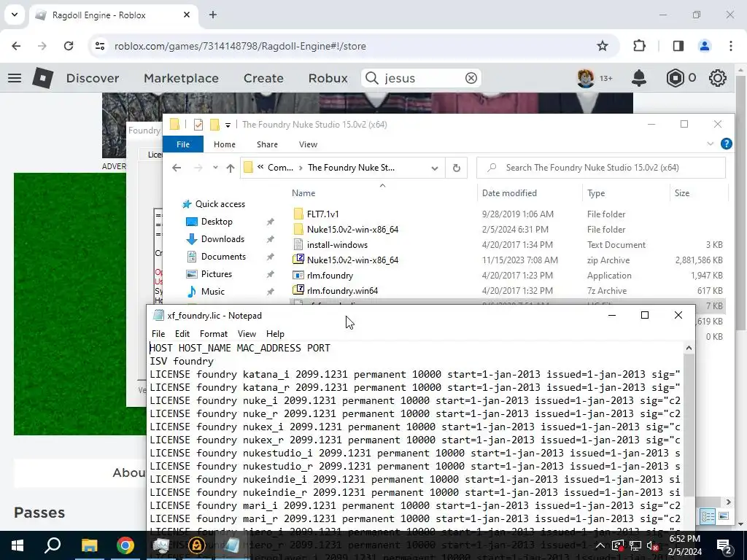The height and width of the screenshot is (560, 747).
Task: Open Marketplace on Roblox
Action: [181, 78]
